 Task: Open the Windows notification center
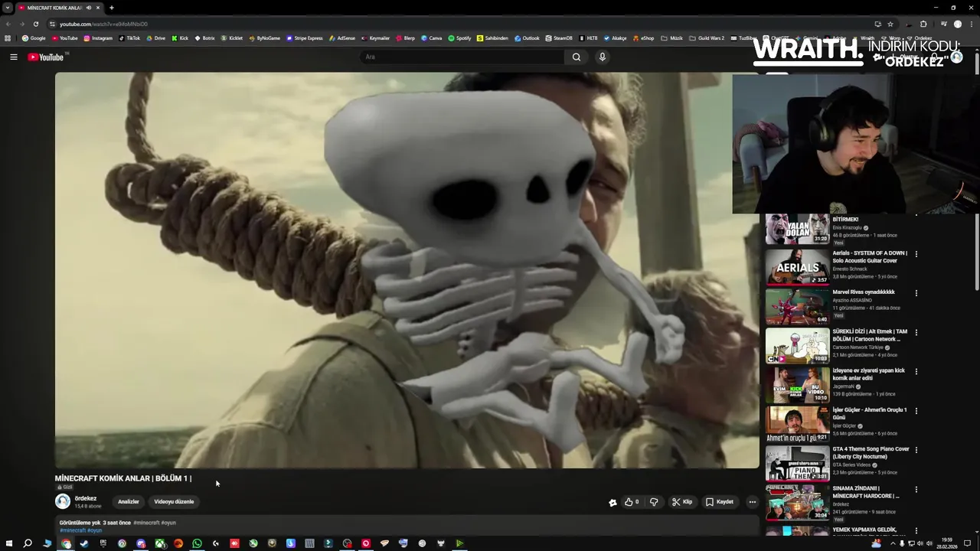tap(967, 543)
